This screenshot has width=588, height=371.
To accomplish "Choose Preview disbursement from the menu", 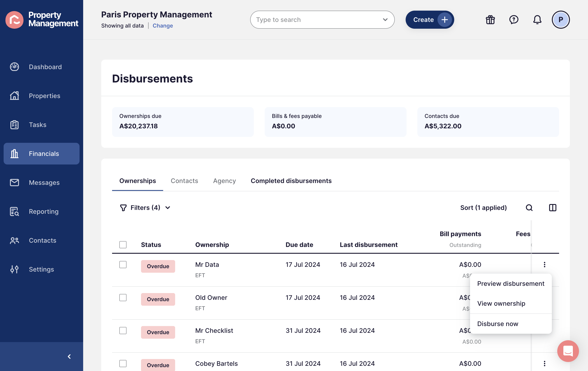I will [510, 284].
